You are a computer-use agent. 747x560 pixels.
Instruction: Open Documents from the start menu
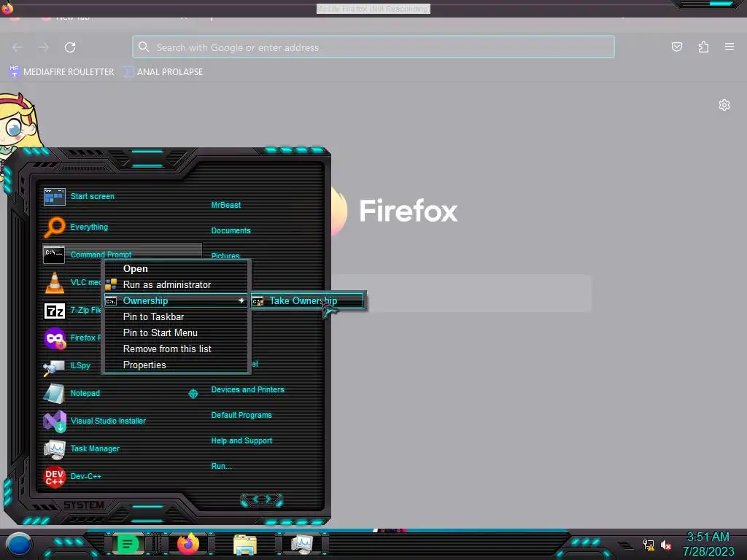231,230
